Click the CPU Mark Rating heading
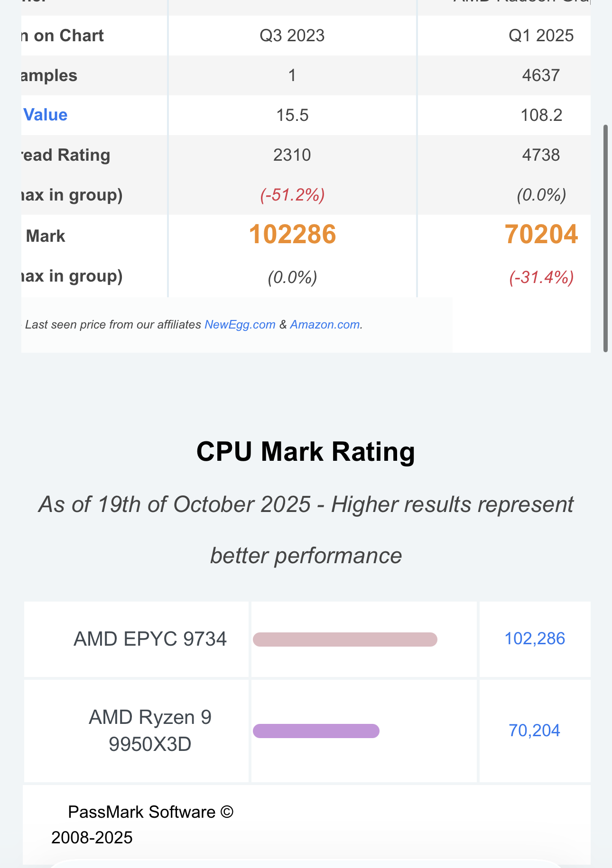Viewport: 612px width, 868px height. 306,451
